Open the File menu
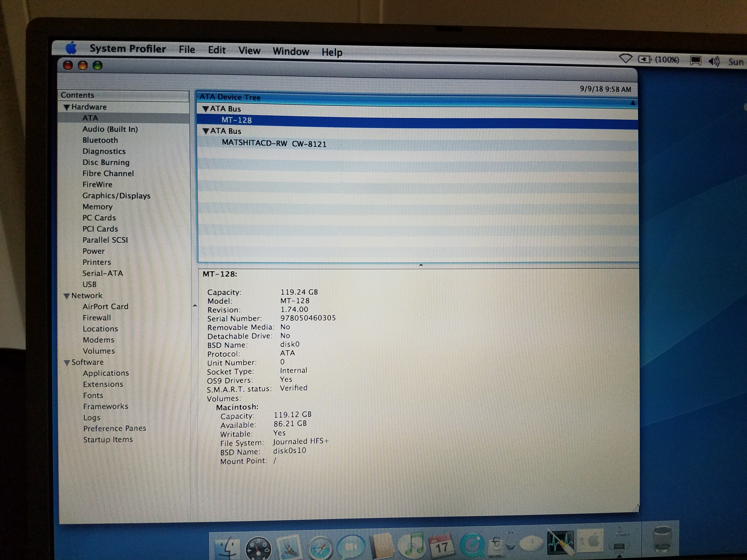This screenshot has height=560, width=747. coord(187,50)
